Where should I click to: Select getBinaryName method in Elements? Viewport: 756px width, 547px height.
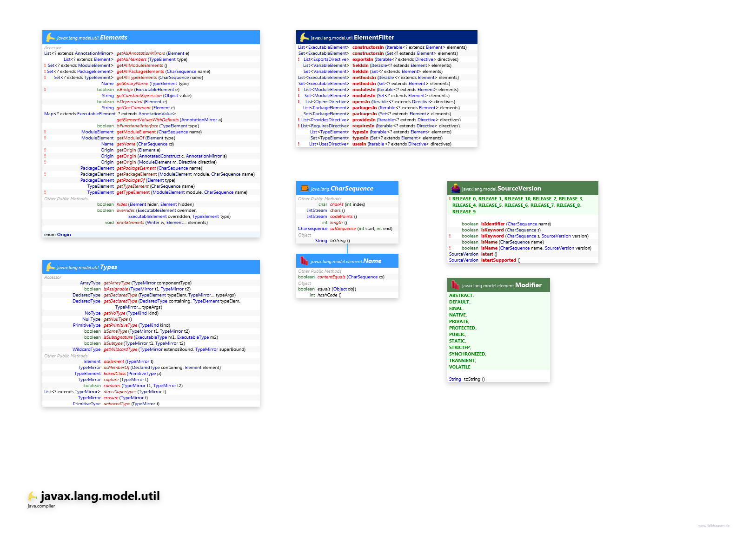coord(132,84)
